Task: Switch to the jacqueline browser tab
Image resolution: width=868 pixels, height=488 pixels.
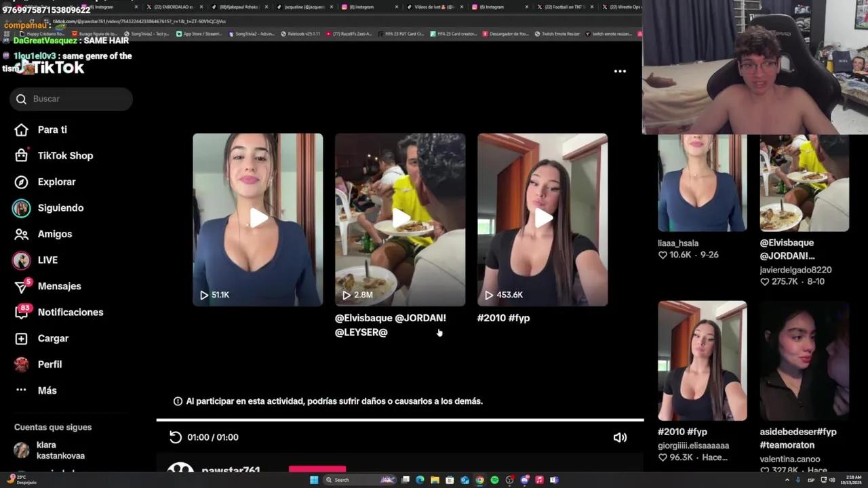Action: tap(302, 7)
